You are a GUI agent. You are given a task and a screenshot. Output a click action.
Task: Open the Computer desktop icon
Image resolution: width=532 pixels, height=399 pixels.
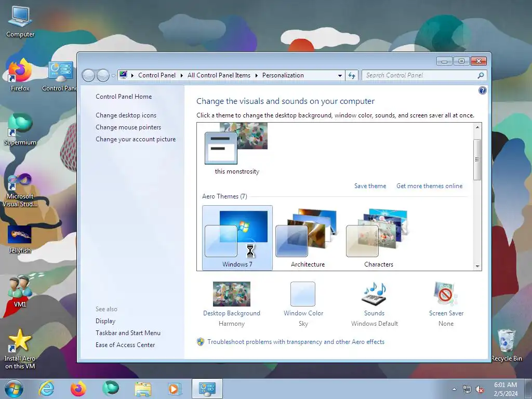[20, 22]
